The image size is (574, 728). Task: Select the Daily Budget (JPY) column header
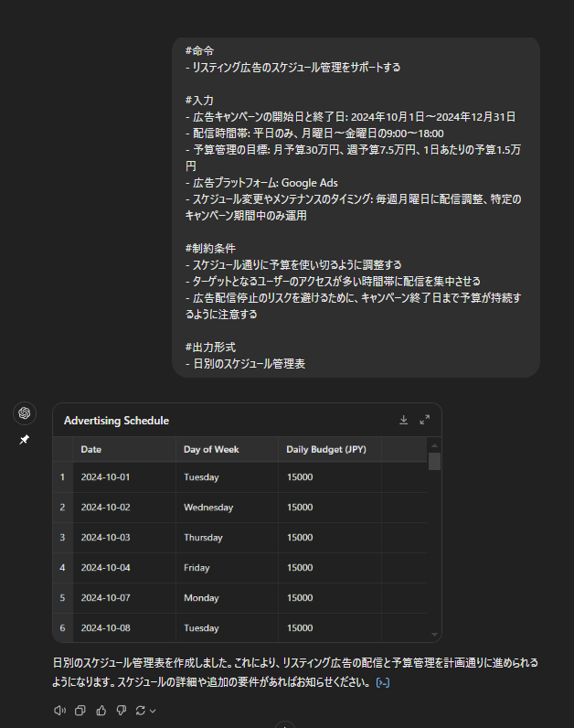tap(329, 449)
